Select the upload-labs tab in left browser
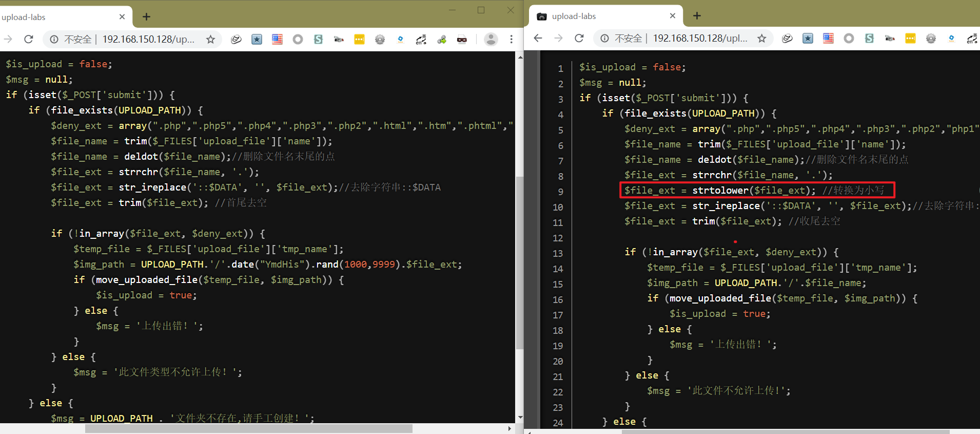Screen dimensions: 980x434 click(66, 17)
